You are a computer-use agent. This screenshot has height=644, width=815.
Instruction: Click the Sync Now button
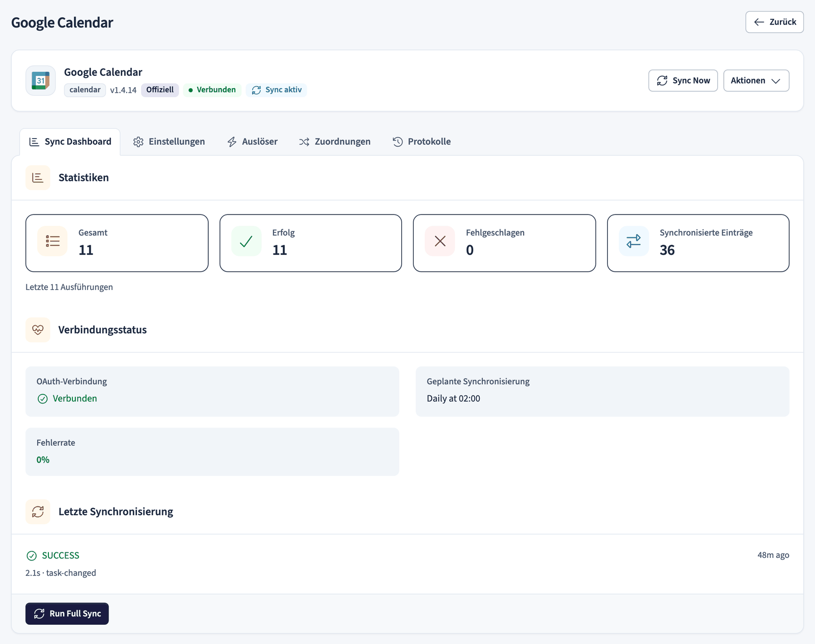click(x=683, y=81)
